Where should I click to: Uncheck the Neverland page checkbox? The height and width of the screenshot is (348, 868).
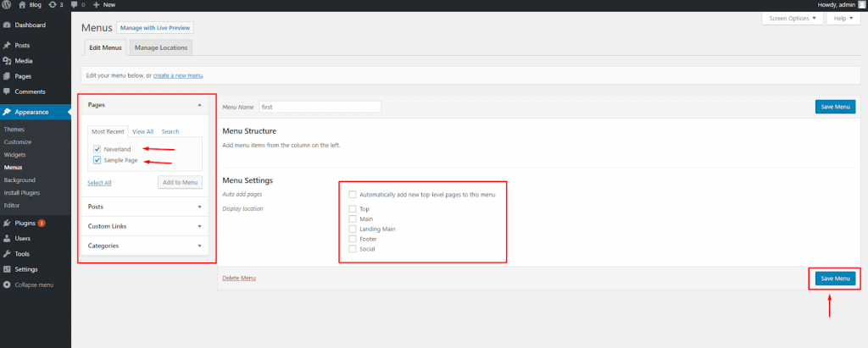click(97, 149)
